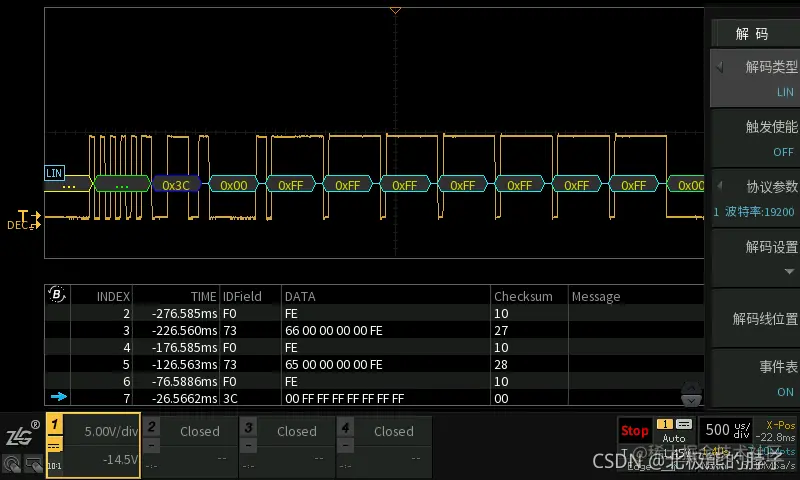Click the Stop run-state button
This screenshot has height=480, width=800.
click(x=634, y=431)
